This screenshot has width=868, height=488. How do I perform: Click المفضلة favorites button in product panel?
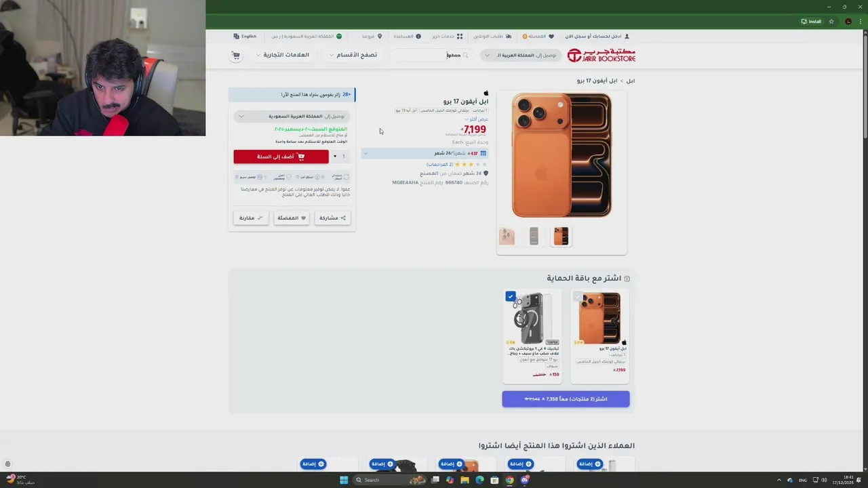(292, 218)
